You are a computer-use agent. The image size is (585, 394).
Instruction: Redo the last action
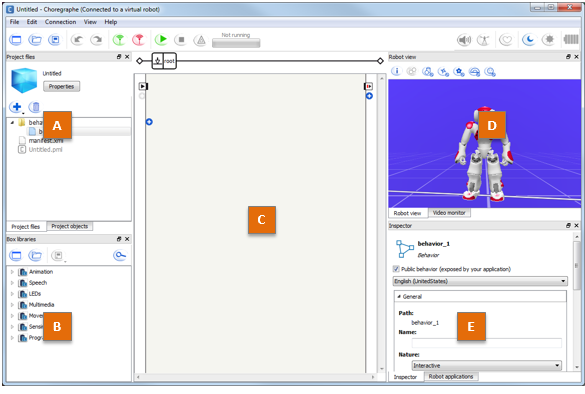pos(97,40)
